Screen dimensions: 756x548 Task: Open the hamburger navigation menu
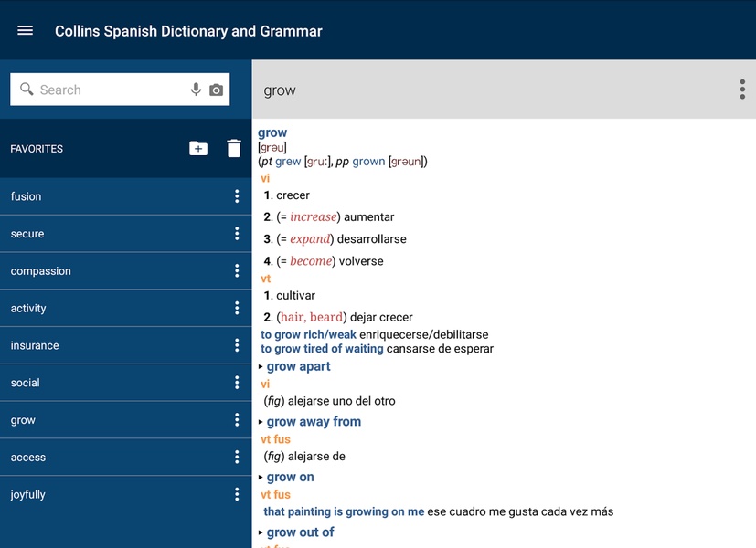(25, 31)
